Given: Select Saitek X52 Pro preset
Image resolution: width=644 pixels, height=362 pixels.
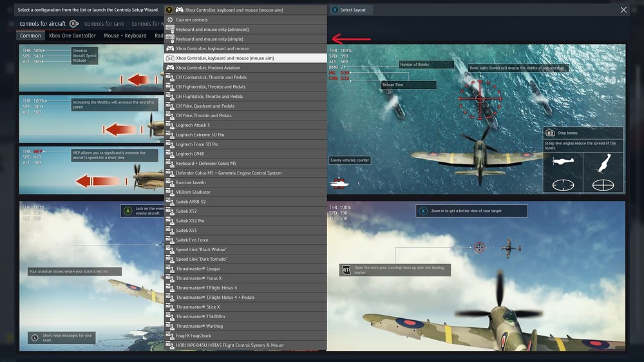Looking at the screenshot, I should tap(245, 221).
